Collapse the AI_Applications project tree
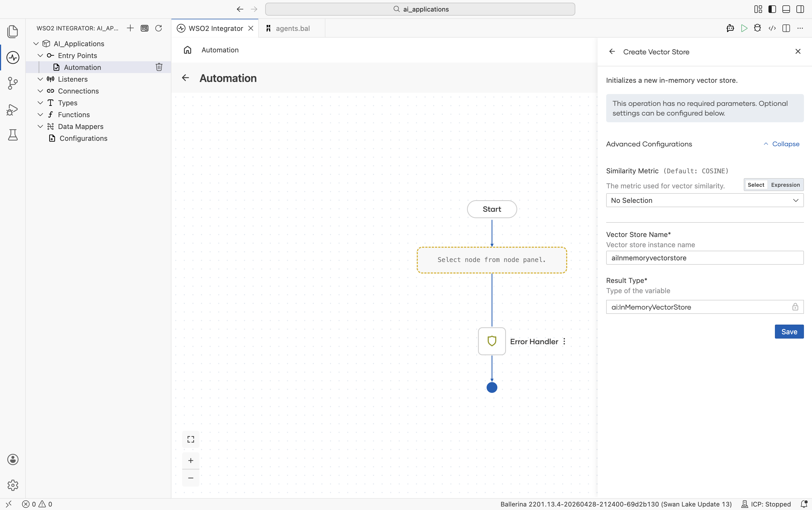 click(36, 44)
